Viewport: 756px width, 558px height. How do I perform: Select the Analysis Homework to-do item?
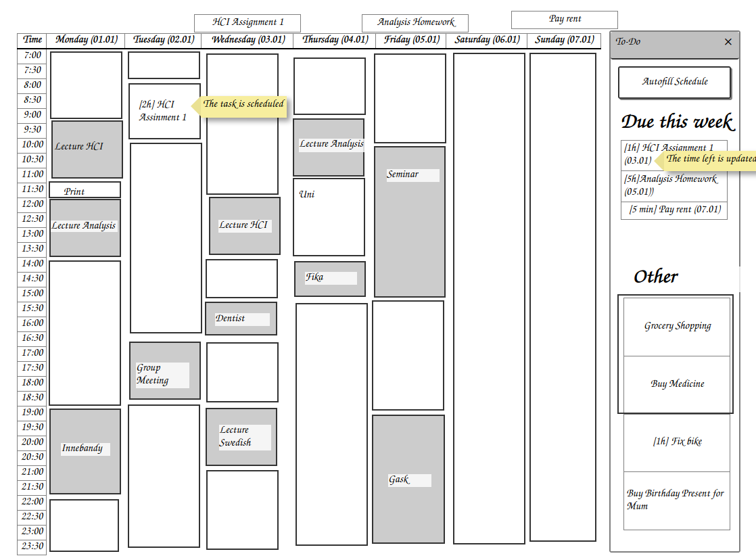674,186
